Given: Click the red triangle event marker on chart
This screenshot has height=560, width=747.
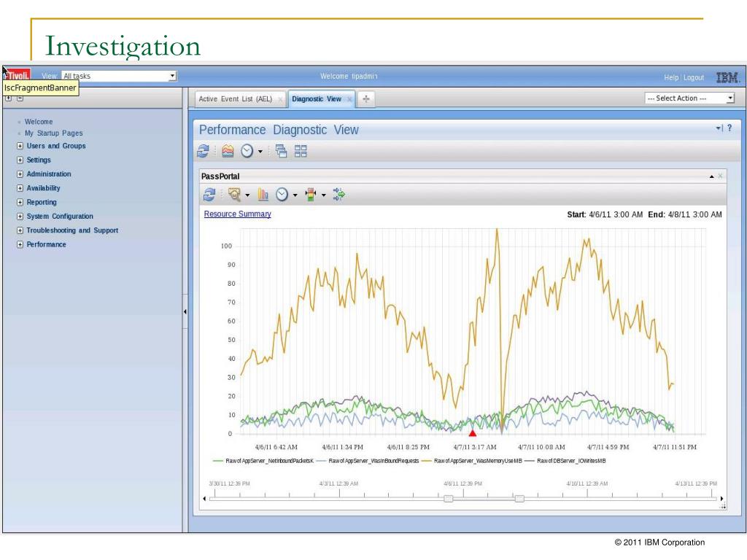Looking at the screenshot, I should tap(473, 433).
